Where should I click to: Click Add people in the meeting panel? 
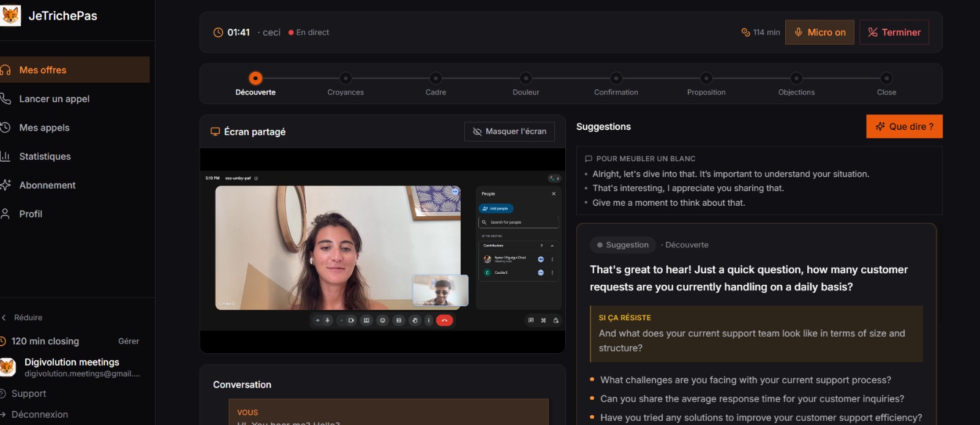coord(496,209)
